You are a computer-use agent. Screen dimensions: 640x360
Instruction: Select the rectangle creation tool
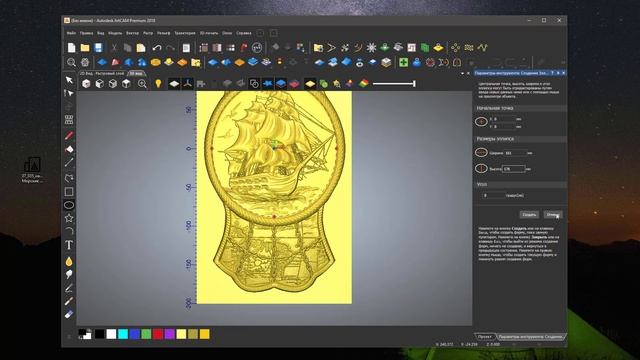(x=69, y=191)
